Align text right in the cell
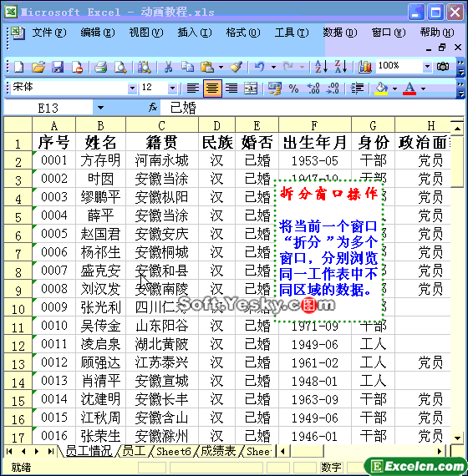The height and width of the screenshot is (476, 468). tap(231, 89)
